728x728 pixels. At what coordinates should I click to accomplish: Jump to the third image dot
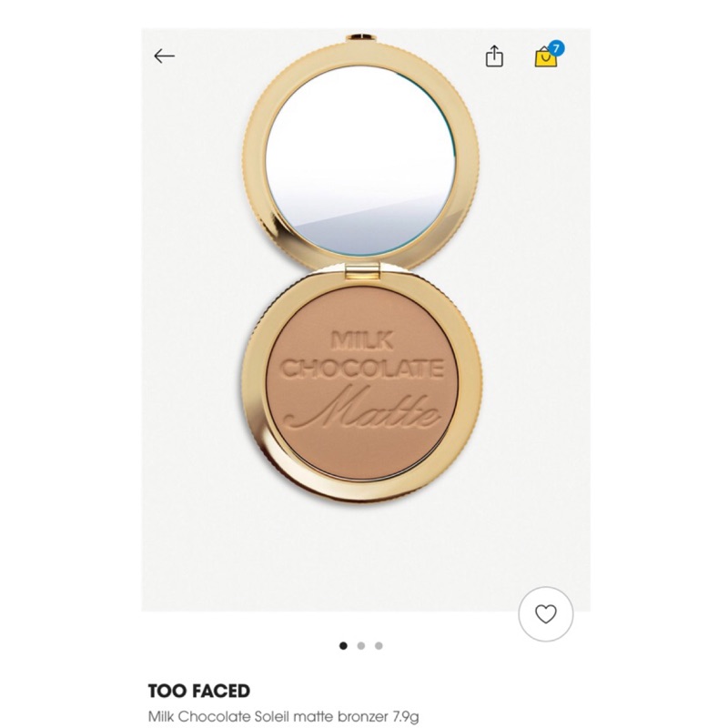coord(379,646)
